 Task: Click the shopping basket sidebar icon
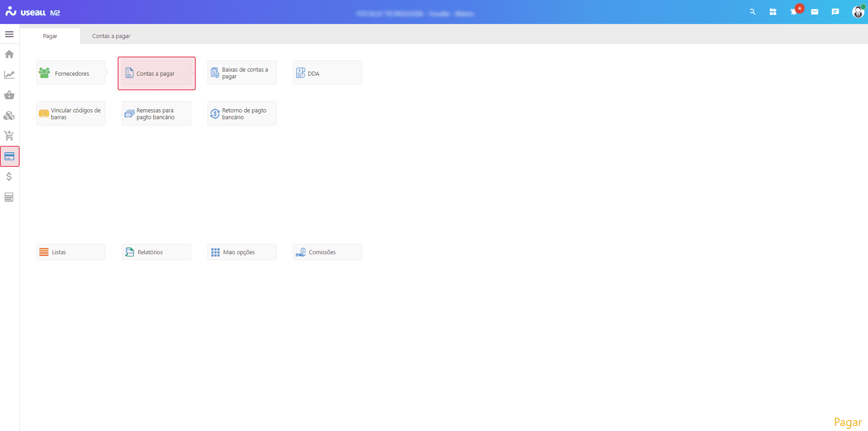pyautogui.click(x=9, y=95)
